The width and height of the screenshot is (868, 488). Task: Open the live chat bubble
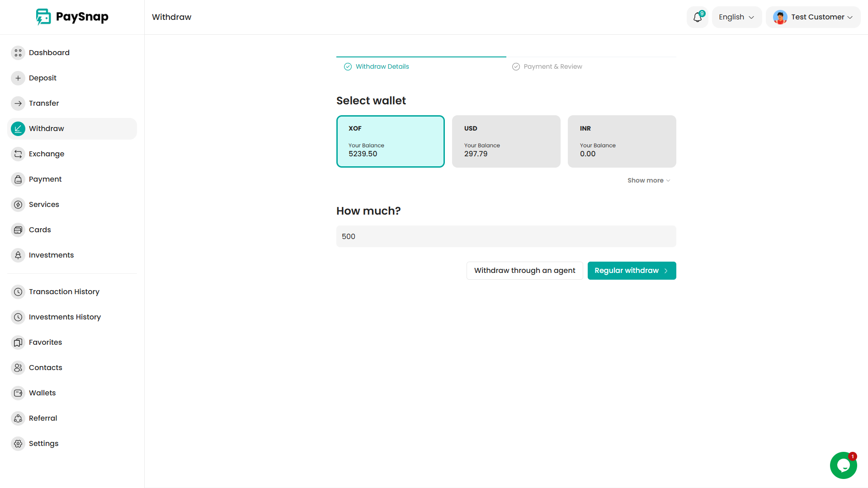(x=843, y=465)
